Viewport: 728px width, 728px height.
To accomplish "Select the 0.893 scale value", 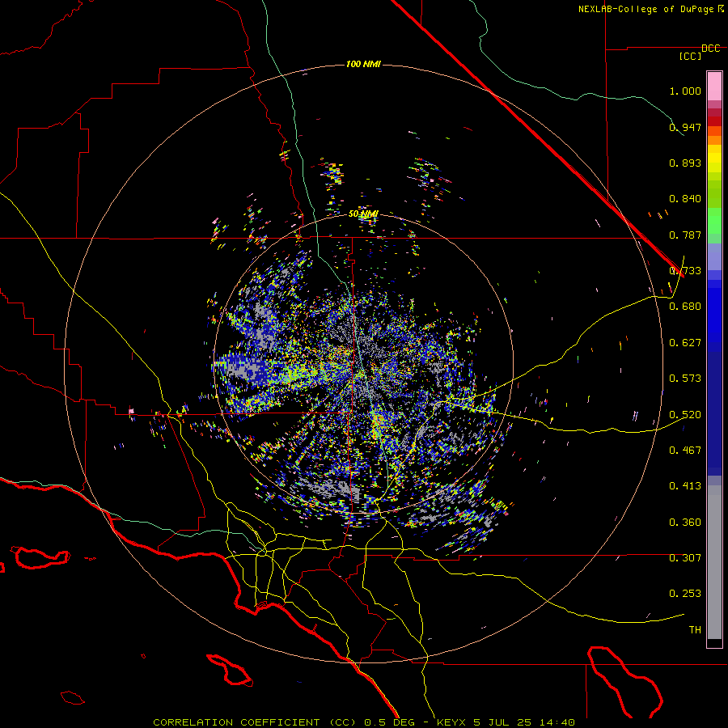I will click(x=685, y=163).
